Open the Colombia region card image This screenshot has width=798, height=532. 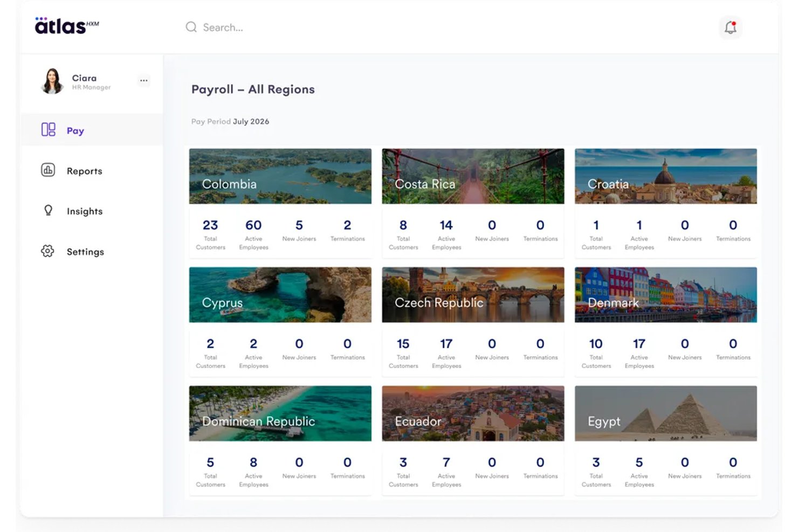[280, 176]
